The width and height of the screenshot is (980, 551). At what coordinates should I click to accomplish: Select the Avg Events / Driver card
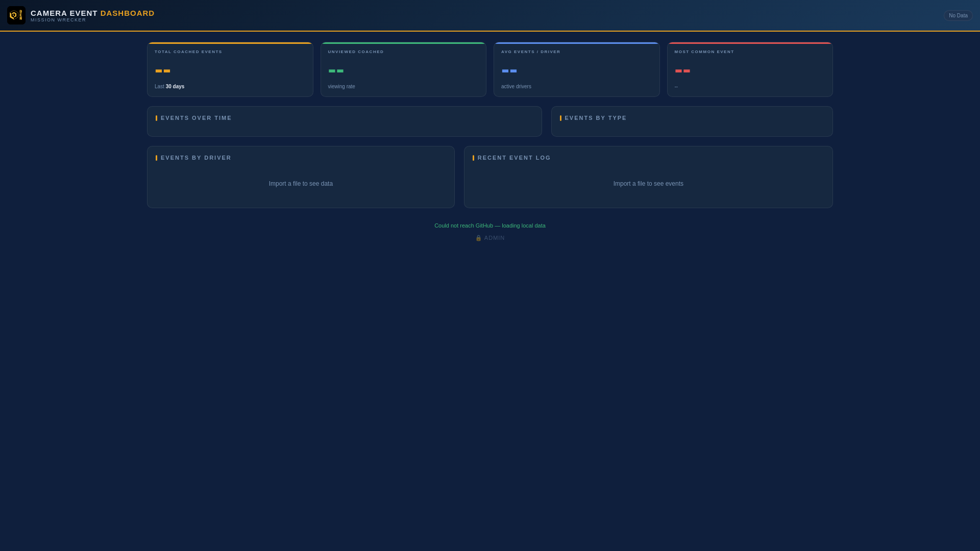tap(576, 69)
